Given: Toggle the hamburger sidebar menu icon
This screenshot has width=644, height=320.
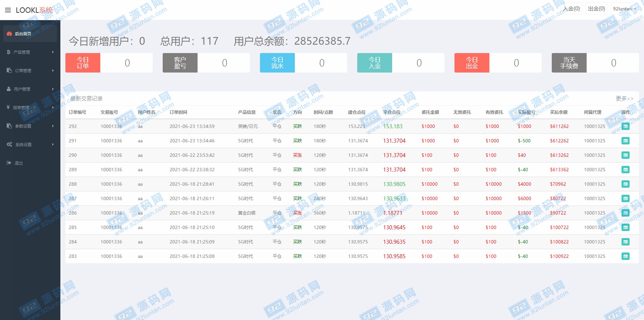Looking at the screenshot, I should tap(8, 10).
